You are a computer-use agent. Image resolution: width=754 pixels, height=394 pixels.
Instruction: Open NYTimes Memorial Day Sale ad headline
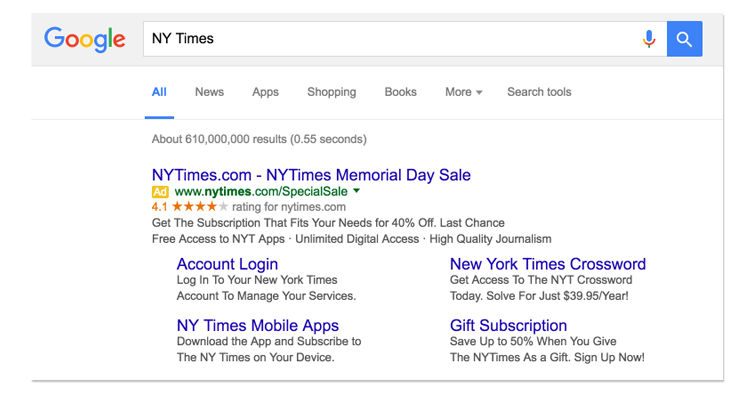tap(311, 175)
